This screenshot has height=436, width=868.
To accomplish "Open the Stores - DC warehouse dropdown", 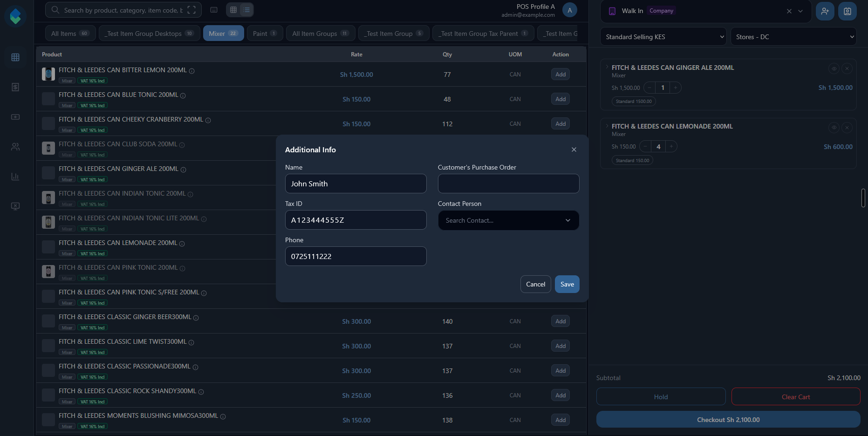I will coord(793,37).
